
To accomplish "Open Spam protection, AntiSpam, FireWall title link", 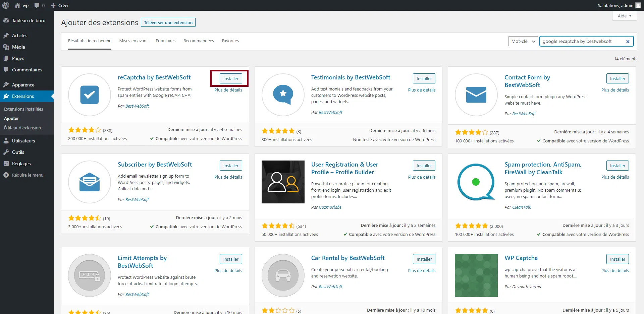I will tap(543, 168).
